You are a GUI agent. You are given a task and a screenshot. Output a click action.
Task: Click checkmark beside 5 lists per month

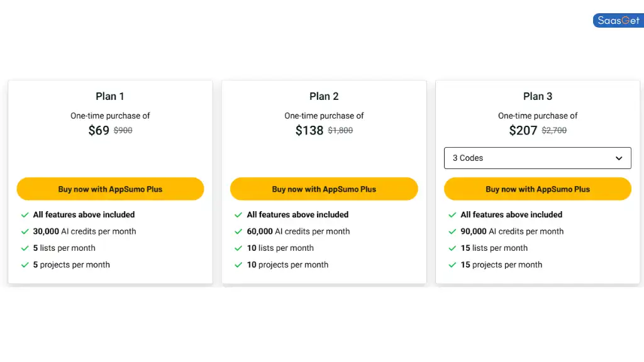[x=25, y=248]
